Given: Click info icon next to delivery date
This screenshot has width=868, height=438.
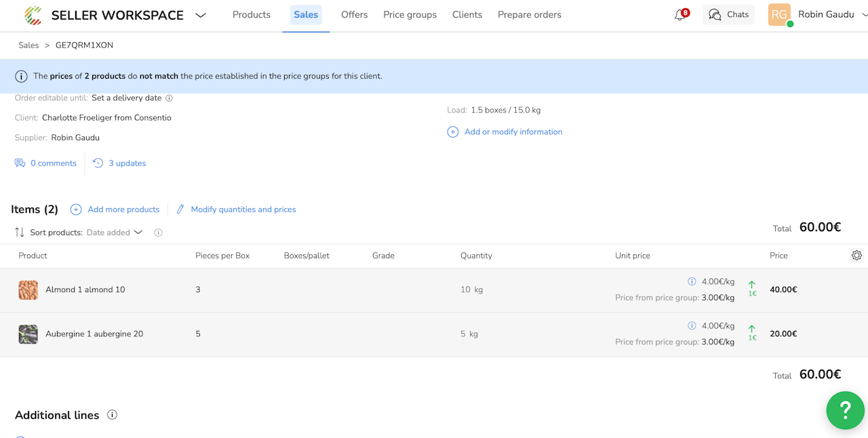Looking at the screenshot, I should point(170,98).
